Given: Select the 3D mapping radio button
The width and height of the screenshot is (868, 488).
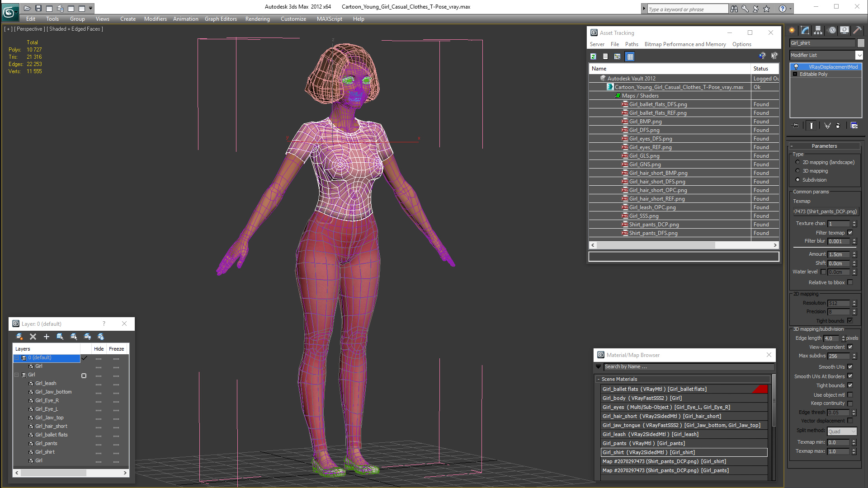Looking at the screenshot, I should coord(797,171).
